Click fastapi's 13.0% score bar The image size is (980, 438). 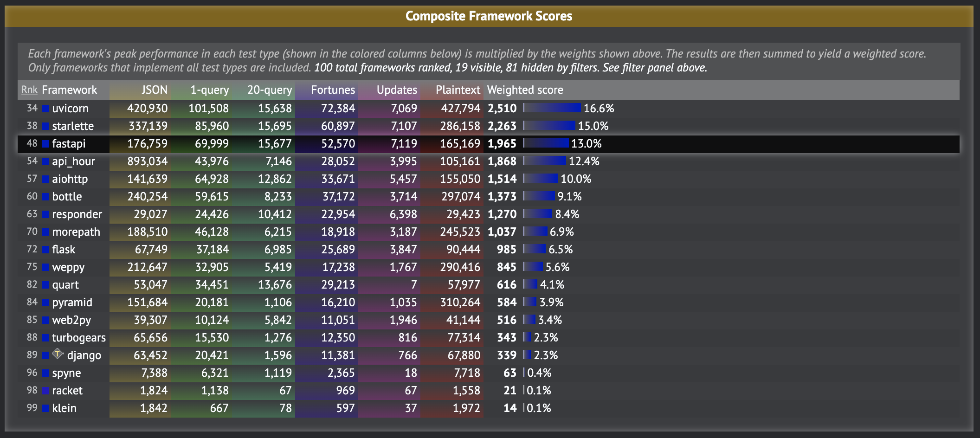(546, 143)
